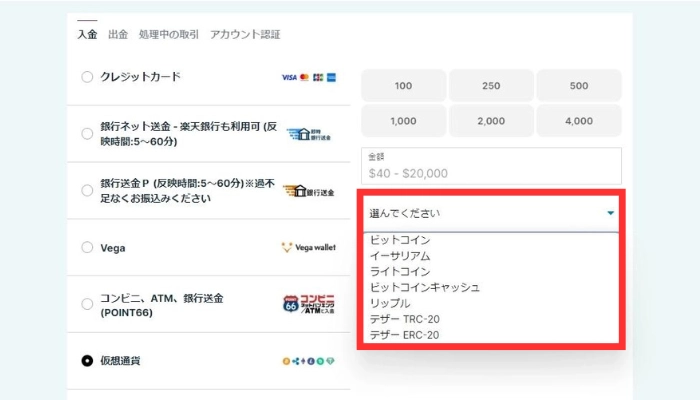Viewport: 700px width, 400px height.
Task: Click the dropdown arrow beside 選んでください
Action: 610,213
